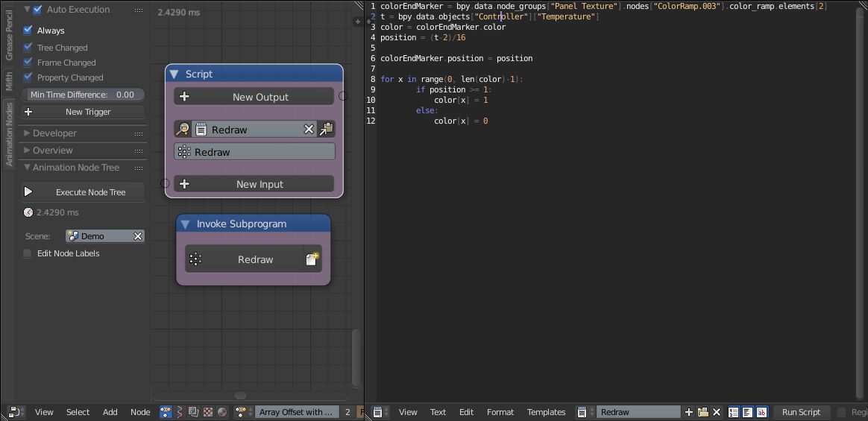This screenshot has height=421, width=868.
Task: Toggle the Property Changed checkbox
Action: point(28,77)
